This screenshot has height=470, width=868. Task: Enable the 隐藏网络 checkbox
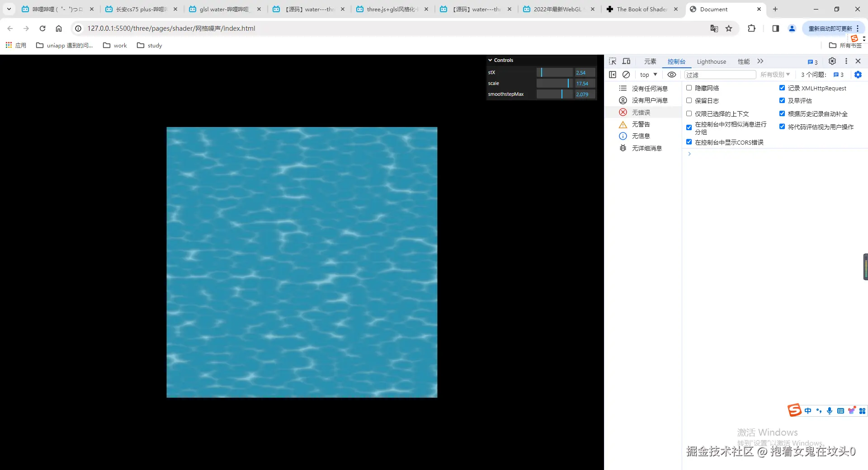click(x=689, y=88)
